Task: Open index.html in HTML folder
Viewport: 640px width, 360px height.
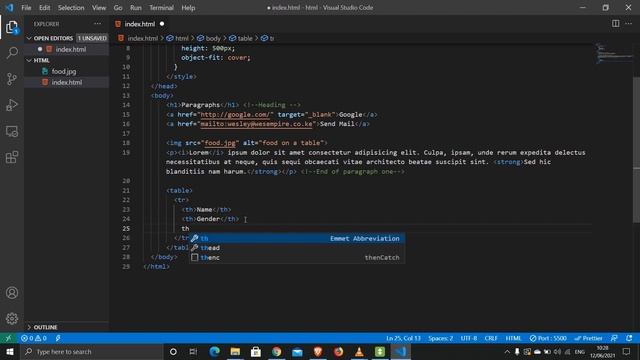Action: (67, 82)
